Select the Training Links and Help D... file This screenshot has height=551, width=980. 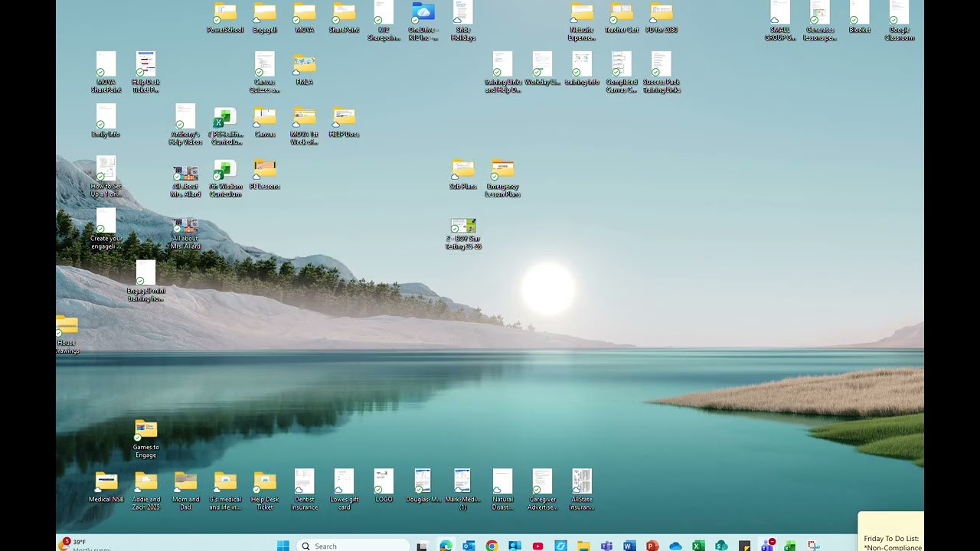pyautogui.click(x=503, y=72)
